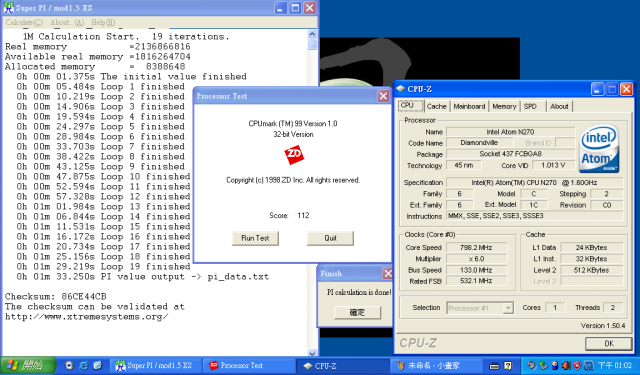Screen dimensions: 640x375
Task: Click the 'Loop 19 finished' line
Action: point(103,267)
